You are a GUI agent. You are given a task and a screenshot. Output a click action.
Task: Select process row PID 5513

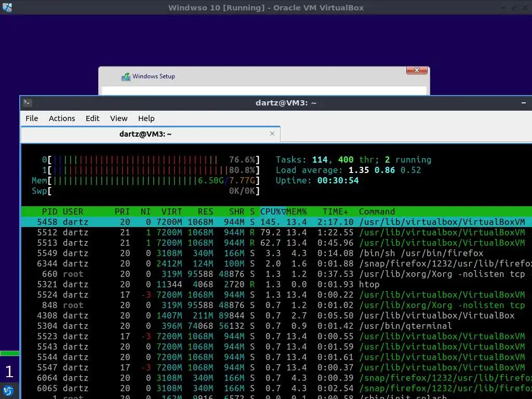pos(276,243)
